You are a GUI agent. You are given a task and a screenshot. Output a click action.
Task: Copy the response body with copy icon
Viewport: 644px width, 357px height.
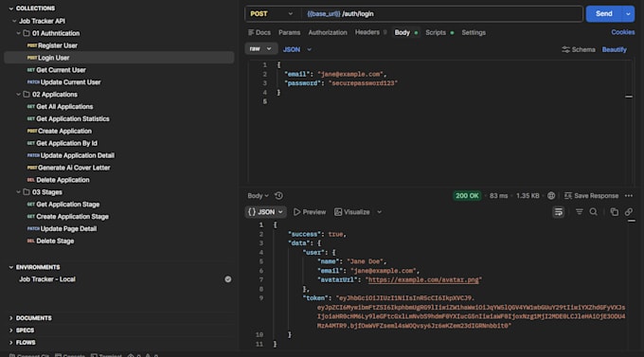[614, 212]
